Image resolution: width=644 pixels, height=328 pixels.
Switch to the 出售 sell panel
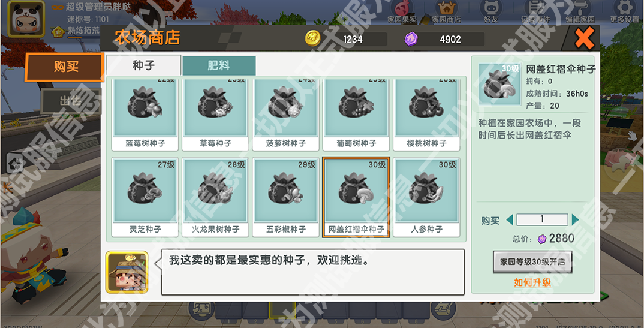pyautogui.click(x=71, y=101)
